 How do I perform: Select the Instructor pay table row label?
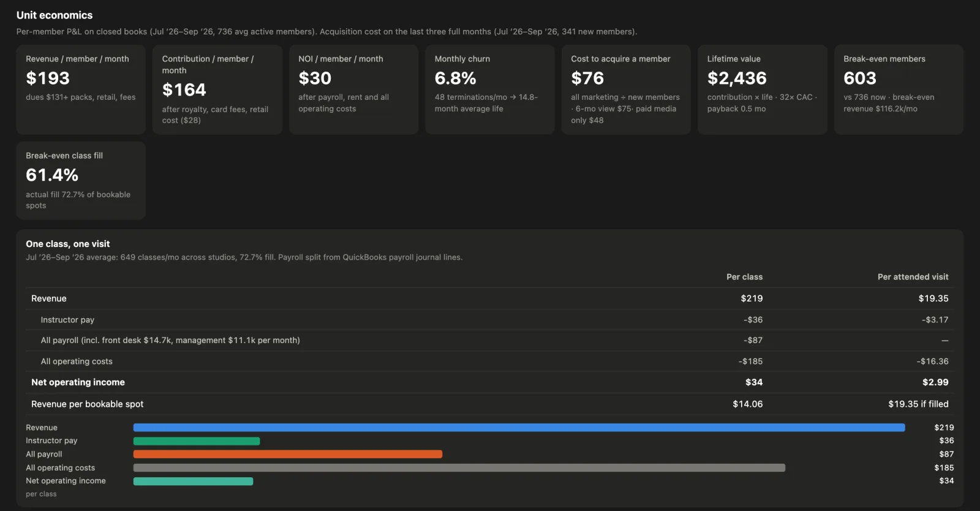point(67,320)
